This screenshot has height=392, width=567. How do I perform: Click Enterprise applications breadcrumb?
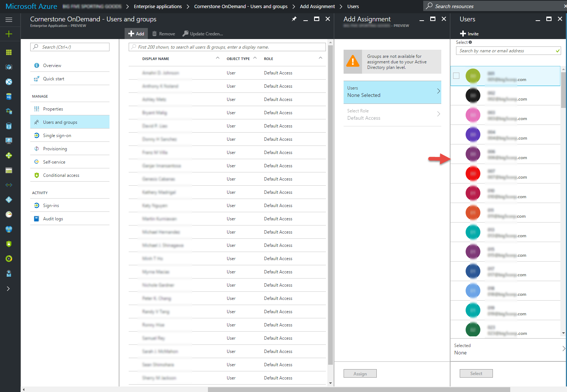(158, 6)
